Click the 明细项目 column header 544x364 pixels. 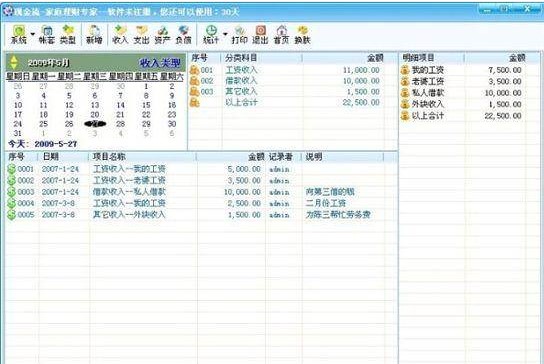click(x=419, y=58)
